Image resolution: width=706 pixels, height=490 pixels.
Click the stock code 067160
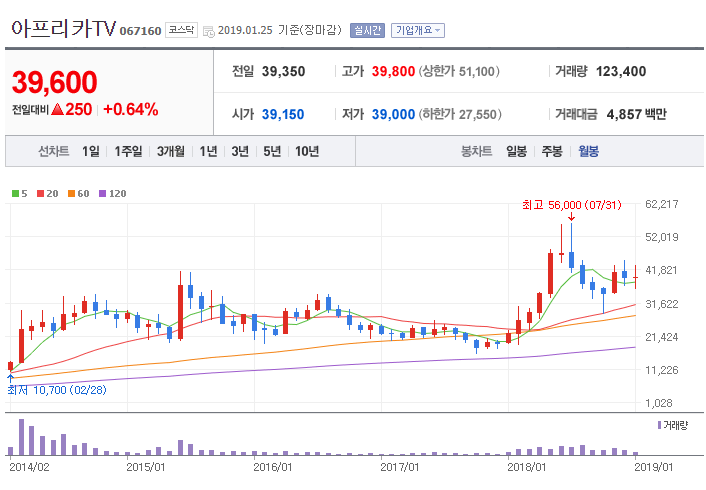tap(140, 31)
